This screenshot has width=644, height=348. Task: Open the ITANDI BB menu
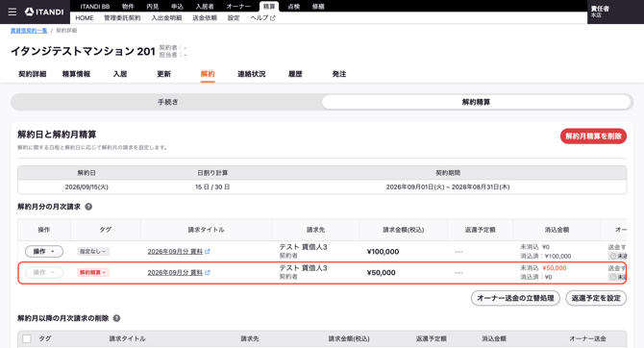coord(95,6)
